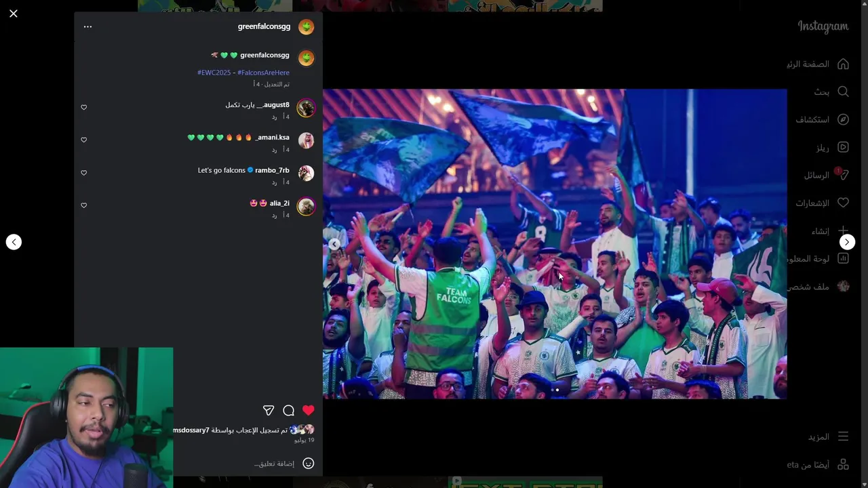Image resolution: width=868 pixels, height=488 pixels.
Task: Focus the add comment input field
Action: [x=274, y=464]
